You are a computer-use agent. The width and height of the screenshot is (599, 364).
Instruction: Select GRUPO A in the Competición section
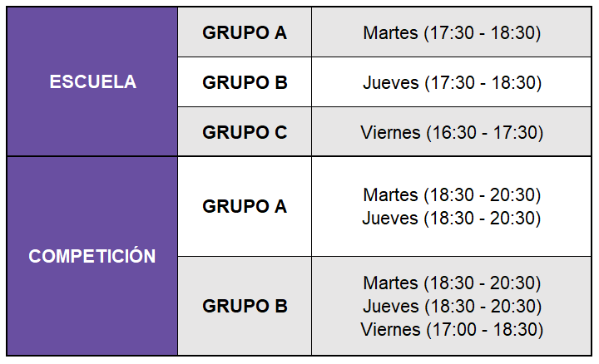coord(245,206)
